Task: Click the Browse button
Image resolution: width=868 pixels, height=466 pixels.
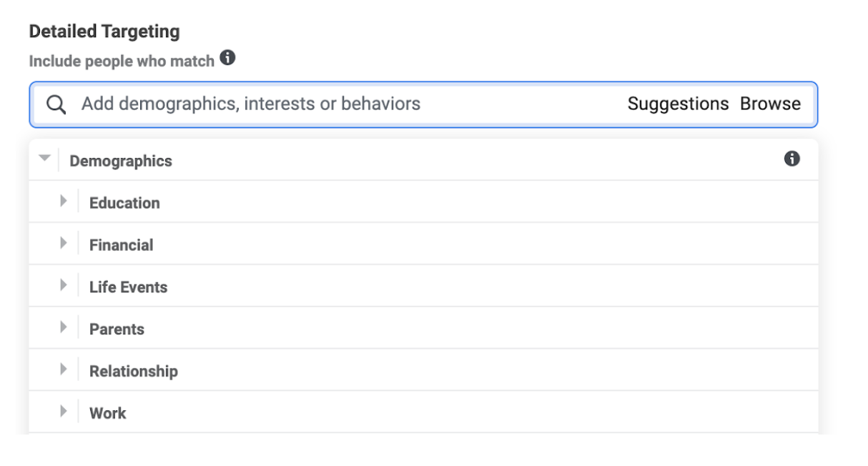Action: [x=770, y=104]
